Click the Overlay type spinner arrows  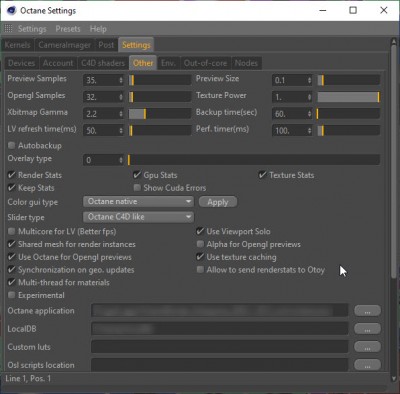coord(121,160)
